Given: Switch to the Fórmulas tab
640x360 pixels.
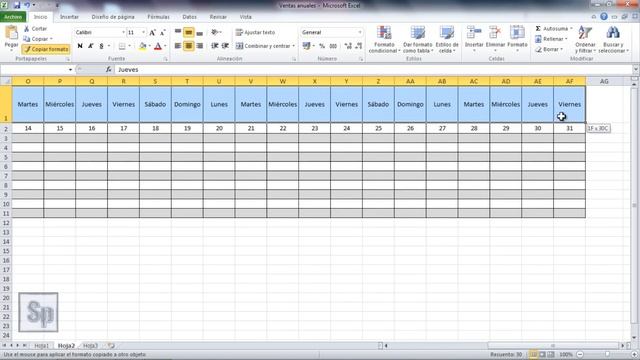Looking at the screenshot, I should coord(158,17).
